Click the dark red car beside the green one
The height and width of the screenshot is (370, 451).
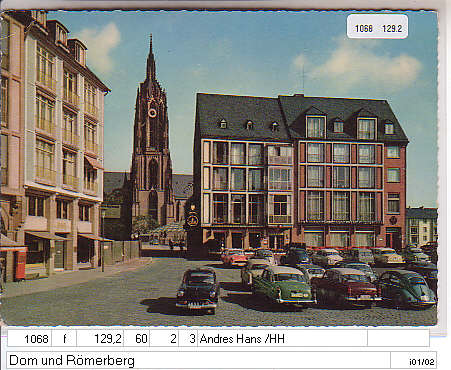(x=347, y=287)
